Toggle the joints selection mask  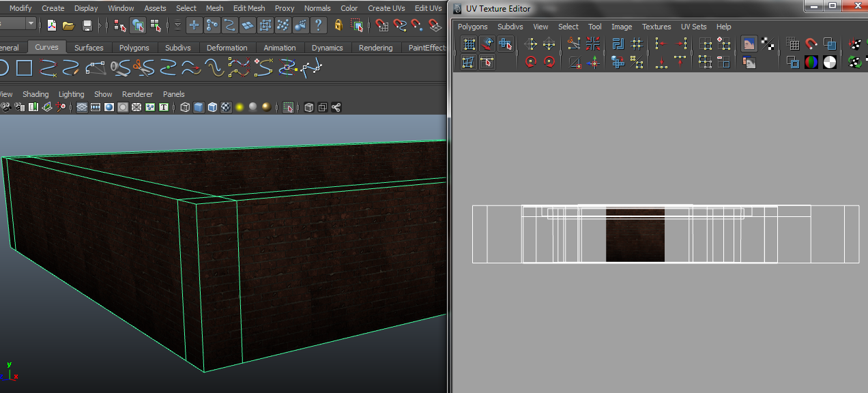212,25
